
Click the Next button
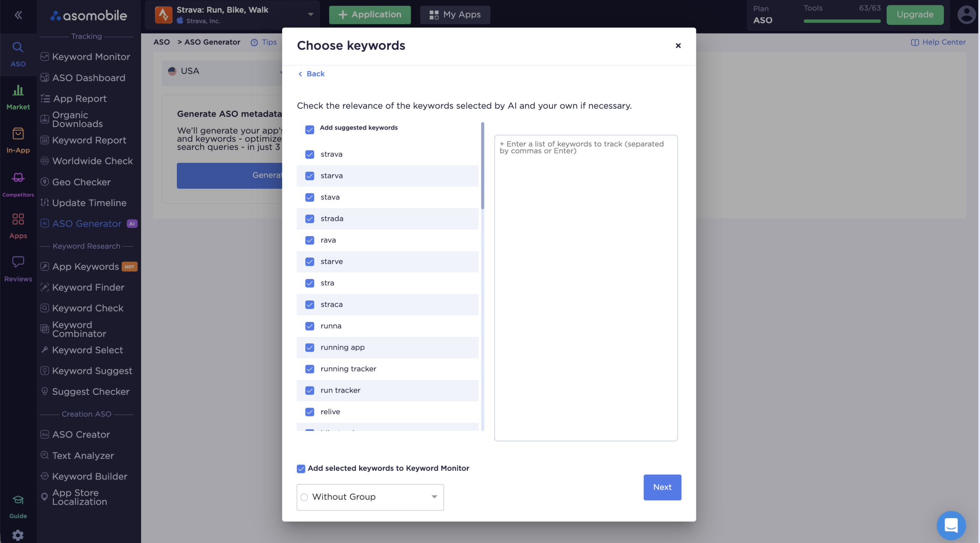[662, 487]
